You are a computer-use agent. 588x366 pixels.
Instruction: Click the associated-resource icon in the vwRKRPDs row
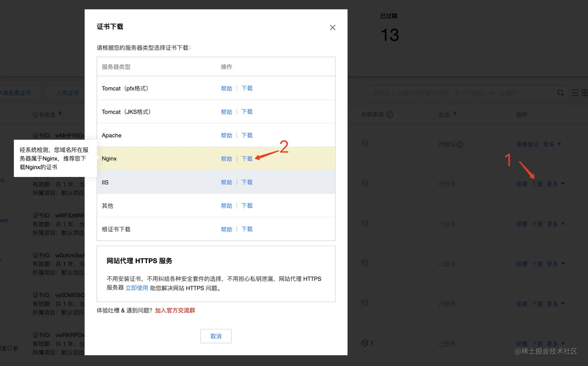(365, 343)
